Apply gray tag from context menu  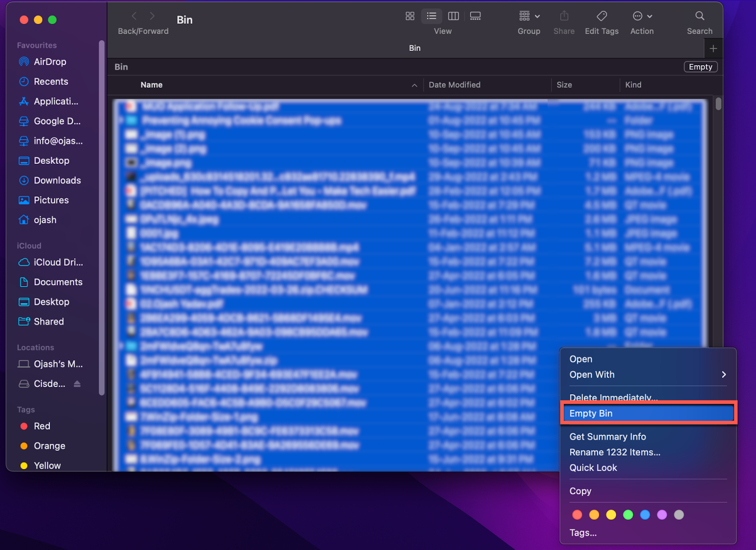click(x=679, y=515)
